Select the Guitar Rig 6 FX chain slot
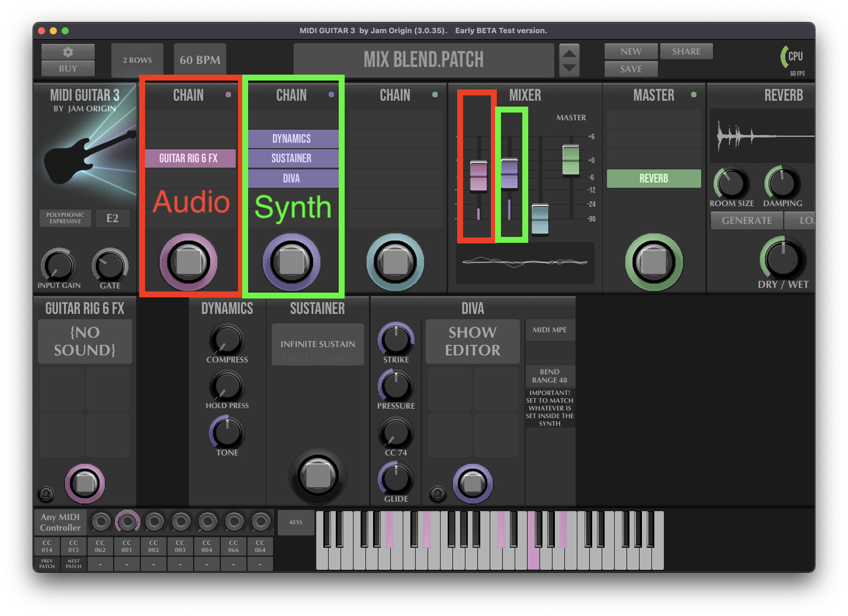The height and width of the screenshot is (616, 848). 189,158
